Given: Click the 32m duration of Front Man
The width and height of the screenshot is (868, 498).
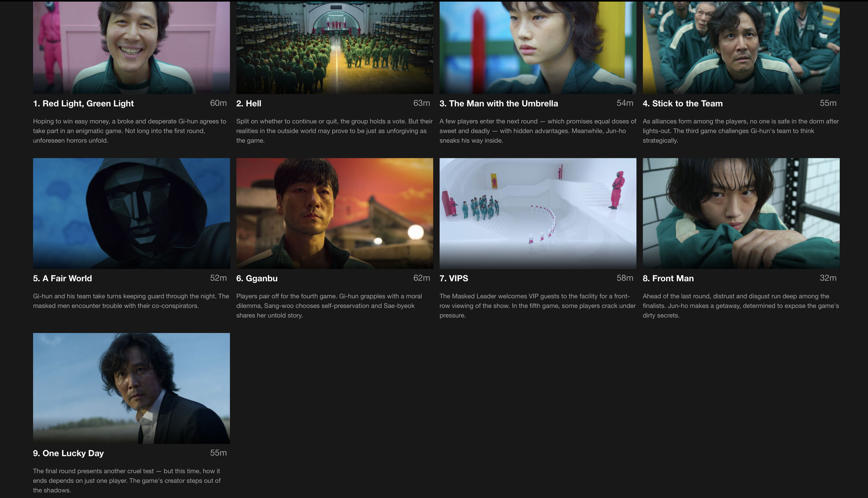Looking at the screenshot, I should coord(828,278).
